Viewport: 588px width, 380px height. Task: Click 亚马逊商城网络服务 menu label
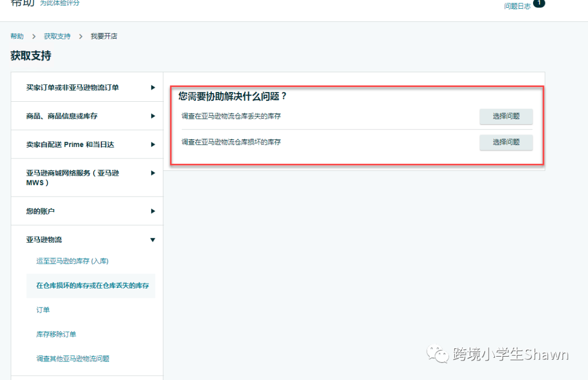pos(72,178)
